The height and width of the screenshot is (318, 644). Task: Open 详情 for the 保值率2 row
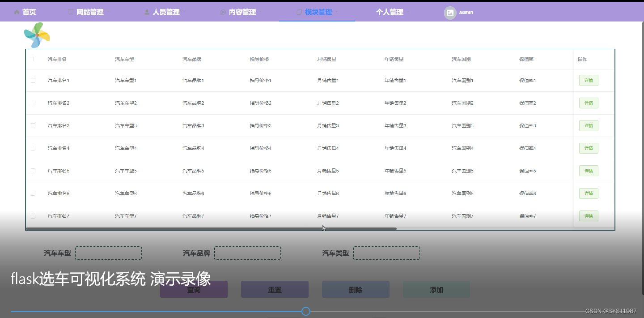pos(589,103)
